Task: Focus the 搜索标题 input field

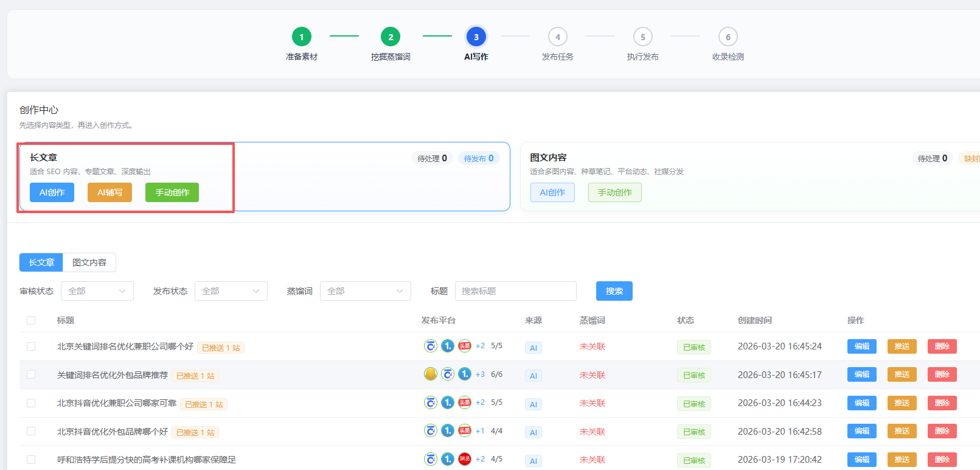Action: [x=516, y=291]
